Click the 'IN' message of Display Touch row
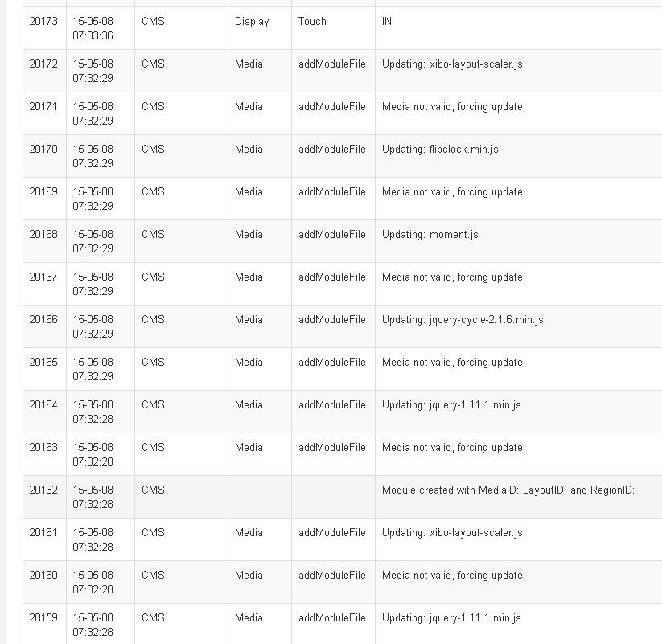 click(387, 21)
